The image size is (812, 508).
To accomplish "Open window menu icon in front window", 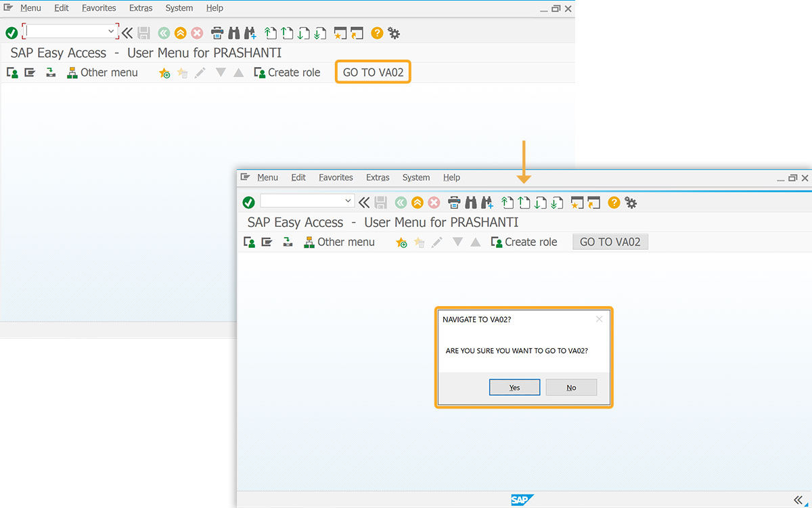I will (245, 177).
